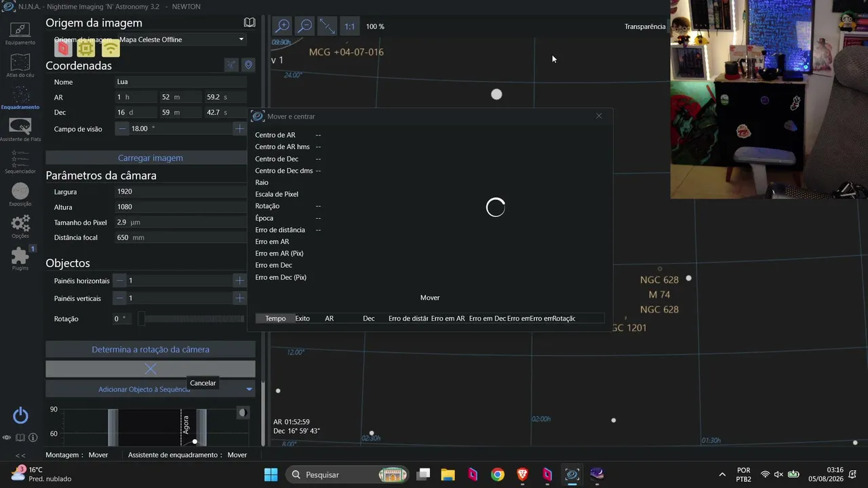Open the Atlas do céu section

click(x=20, y=65)
